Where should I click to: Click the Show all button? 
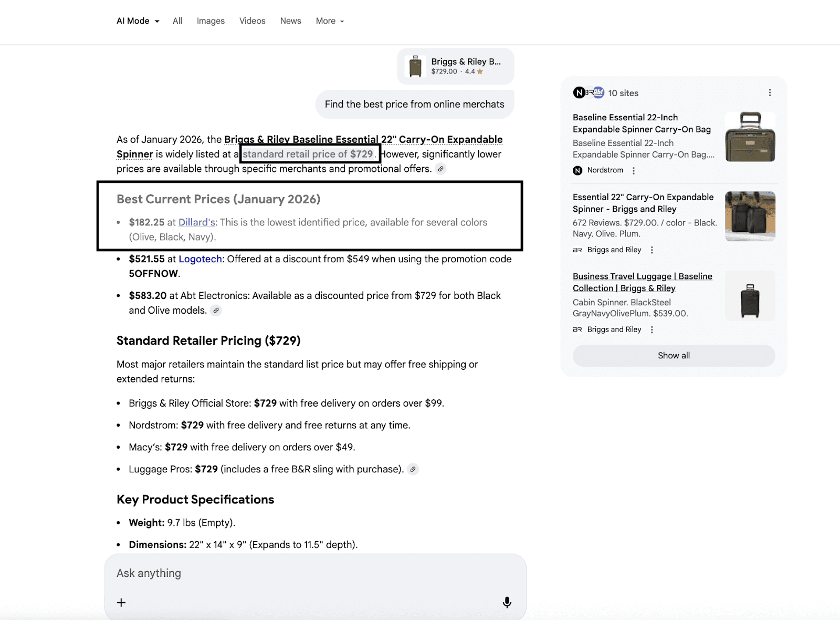pos(674,356)
